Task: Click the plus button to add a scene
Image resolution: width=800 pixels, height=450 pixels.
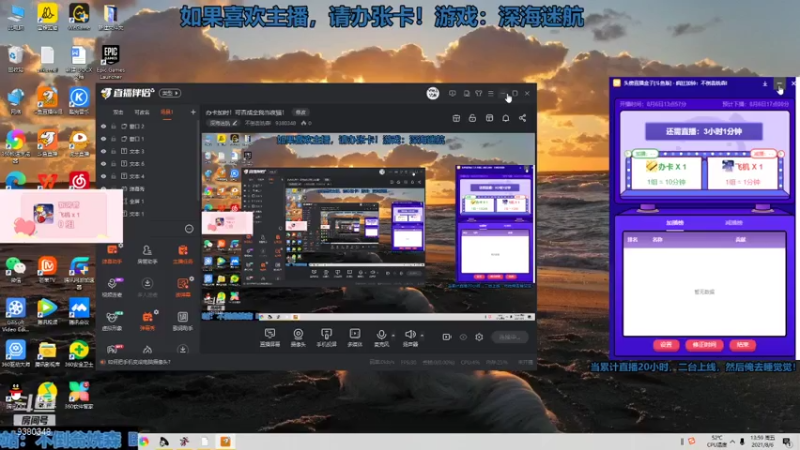Action: [193, 112]
